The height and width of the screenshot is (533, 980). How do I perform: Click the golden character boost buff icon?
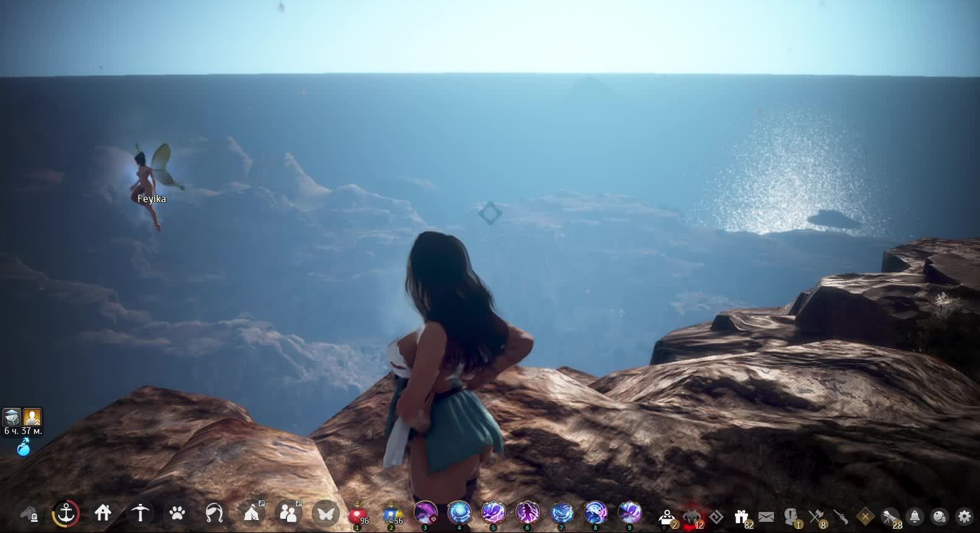click(x=32, y=417)
